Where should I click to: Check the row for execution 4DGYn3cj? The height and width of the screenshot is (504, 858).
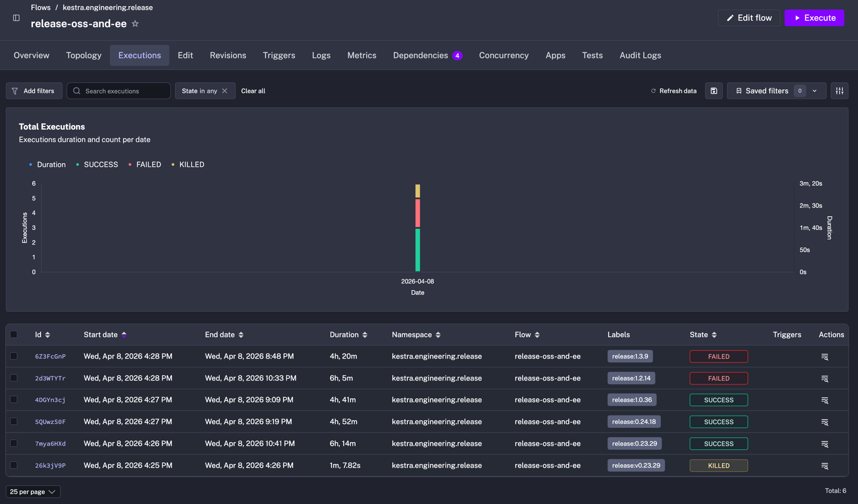14,400
